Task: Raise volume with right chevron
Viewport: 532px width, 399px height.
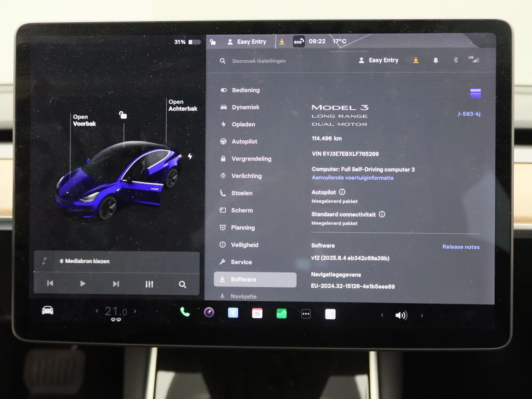Action: [422, 316]
